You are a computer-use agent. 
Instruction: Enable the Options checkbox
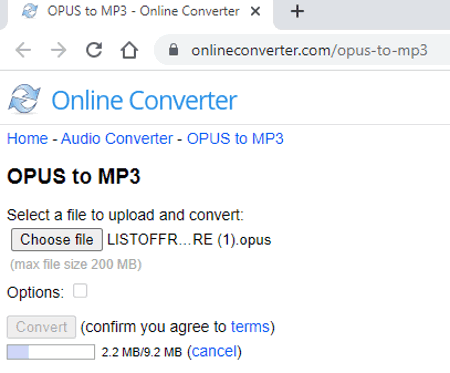(80, 291)
